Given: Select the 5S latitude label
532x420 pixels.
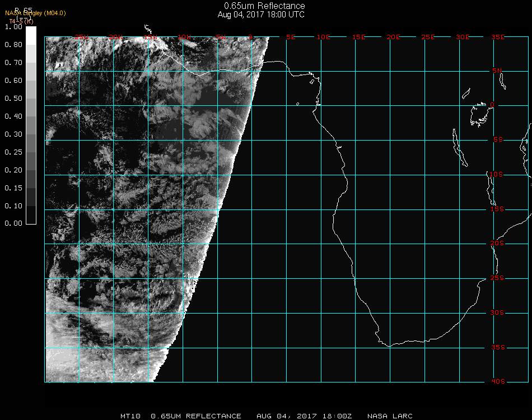Looking at the screenshot, I should tap(498, 140).
